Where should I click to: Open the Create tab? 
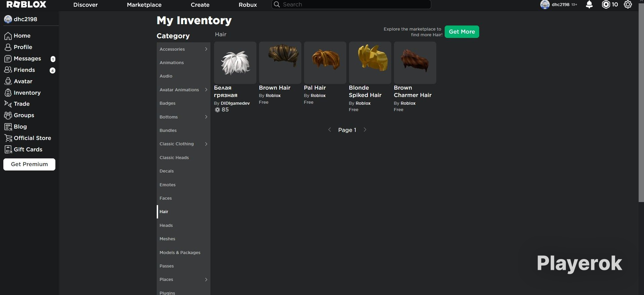pos(200,5)
